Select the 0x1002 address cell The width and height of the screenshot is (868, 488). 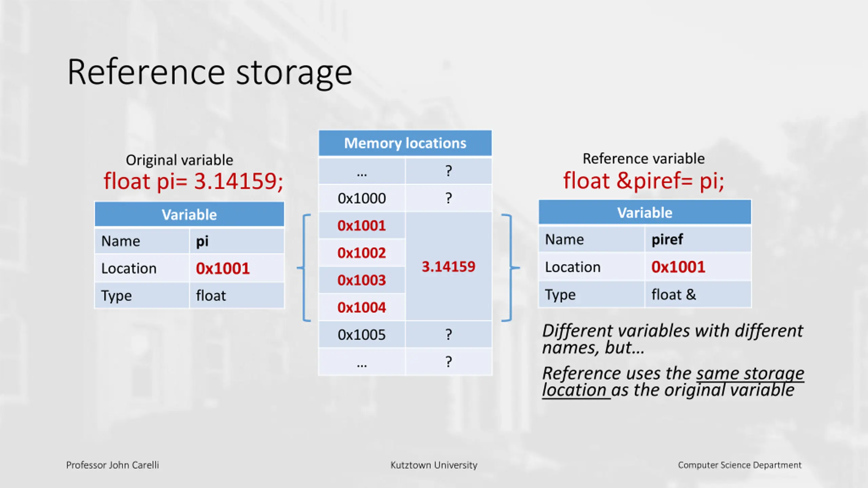362,253
